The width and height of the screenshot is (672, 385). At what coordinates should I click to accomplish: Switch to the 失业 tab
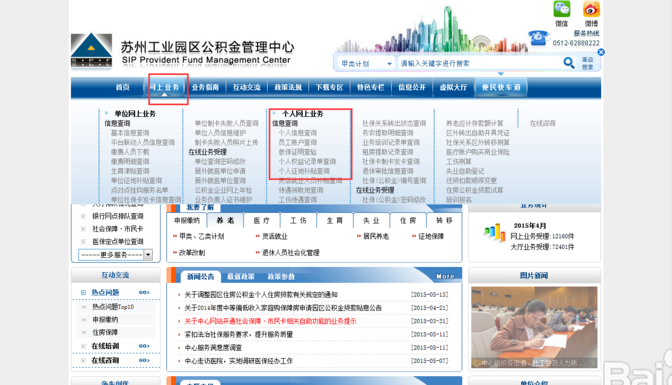click(371, 220)
